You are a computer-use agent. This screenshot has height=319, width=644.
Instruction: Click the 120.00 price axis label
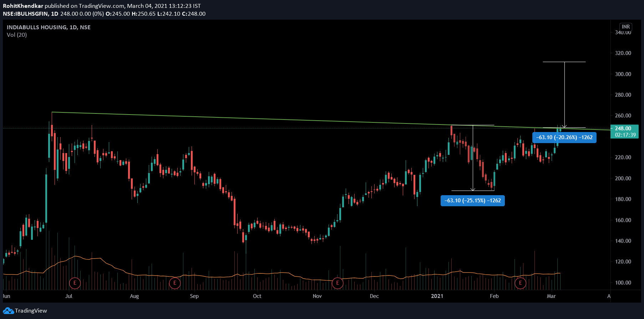(x=623, y=262)
